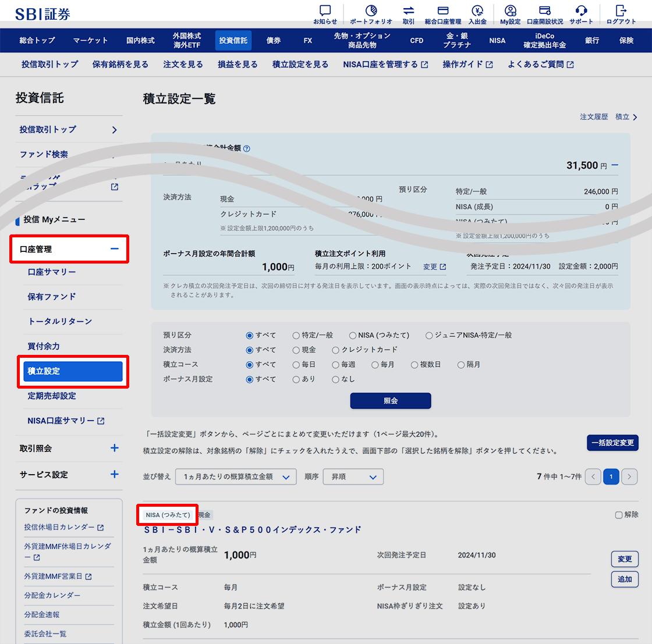Viewport: 652px width, 644px height.
Task: Click 変更 button for S&P500 fund
Action: pyautogui.click(x=625, y=559)
